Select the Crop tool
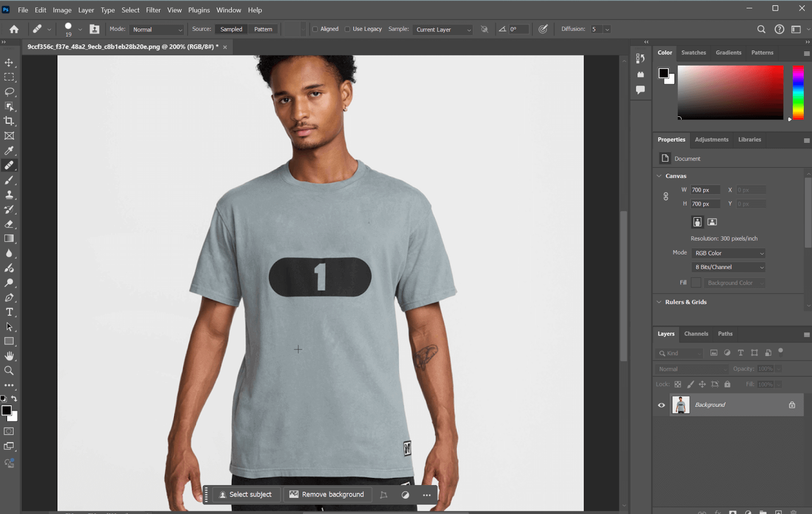Viewport: 812px width, 514px height. tap(9, 121)
